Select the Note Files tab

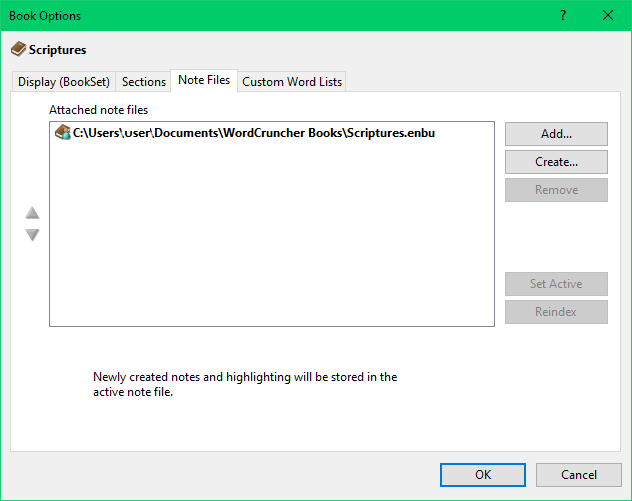click(x=204, y=80)
